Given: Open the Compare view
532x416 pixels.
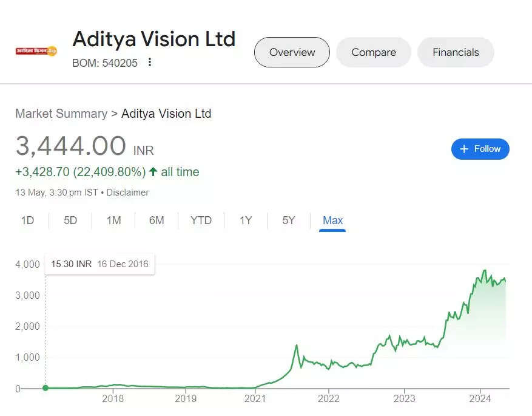Looking at the screenshot, I should click(373, 52).
